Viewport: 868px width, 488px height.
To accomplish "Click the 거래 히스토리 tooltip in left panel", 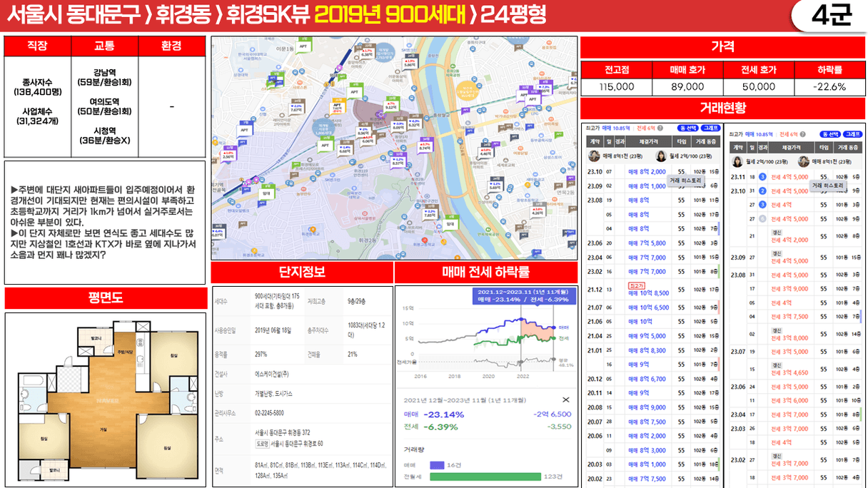I will (685, 181).
